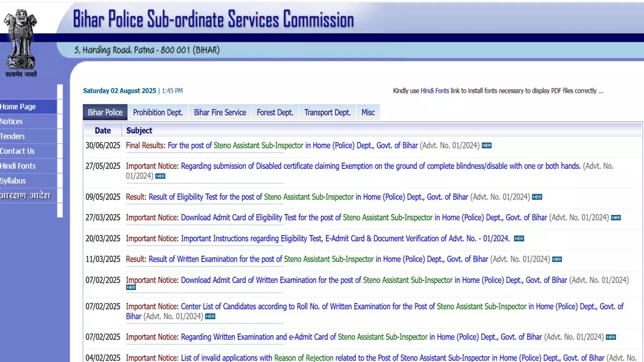The image size is (644, 362).
Task: Click date 27/05/2025 in table
Action: tap(103, 166)
